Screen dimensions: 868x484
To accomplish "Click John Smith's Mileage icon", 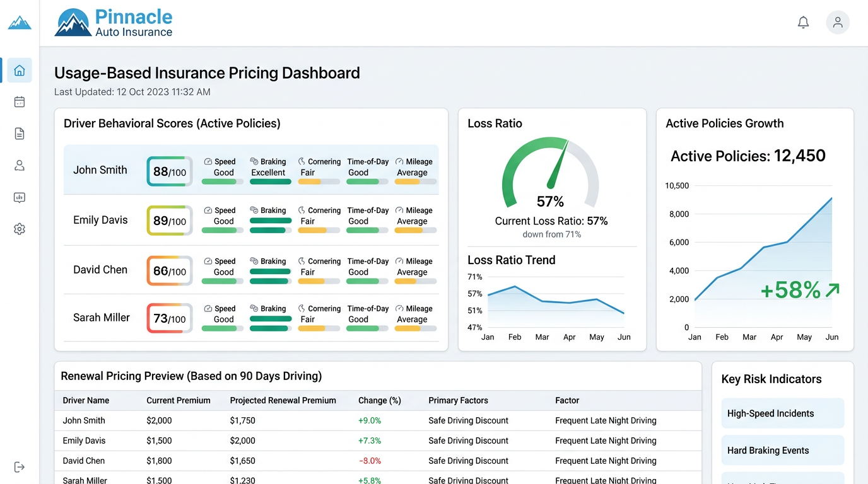I will (399, 162).
